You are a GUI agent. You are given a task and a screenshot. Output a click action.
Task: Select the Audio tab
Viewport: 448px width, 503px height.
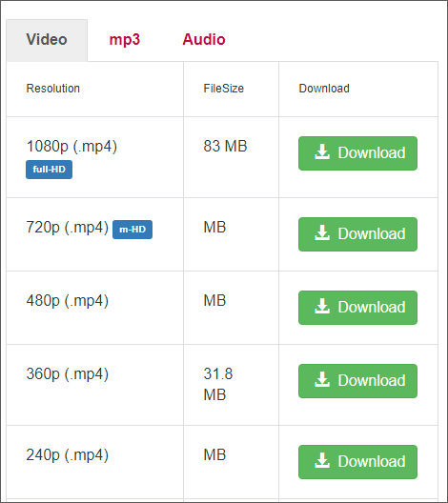(x=204, y=40)
